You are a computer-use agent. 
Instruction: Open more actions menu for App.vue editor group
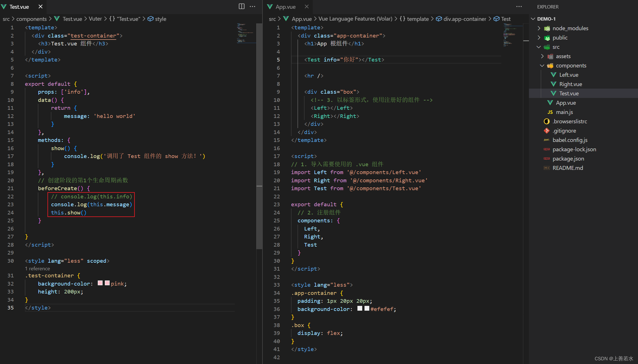(519, 6)
